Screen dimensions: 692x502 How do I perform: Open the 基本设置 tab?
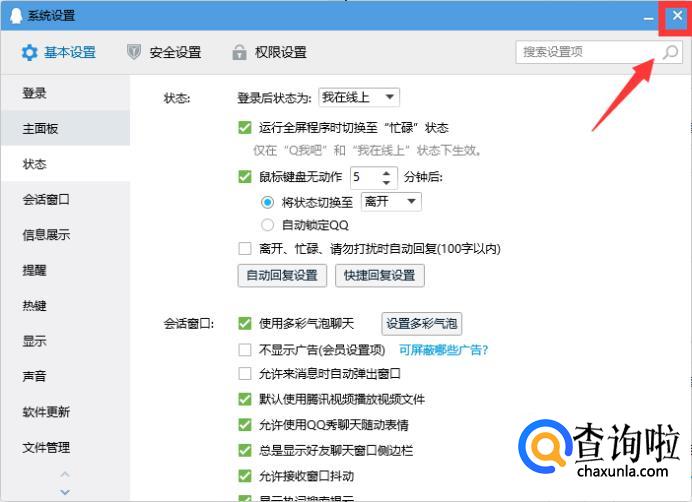(59, 53)
